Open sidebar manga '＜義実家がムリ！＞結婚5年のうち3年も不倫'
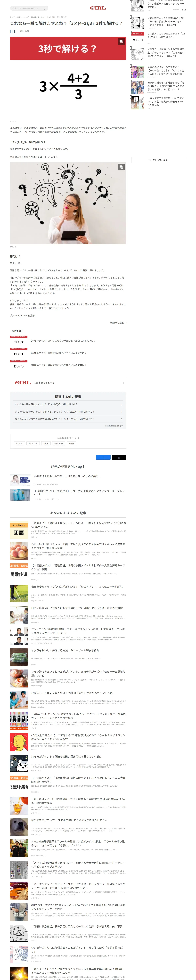196x980 pixels. click(166, 21)
